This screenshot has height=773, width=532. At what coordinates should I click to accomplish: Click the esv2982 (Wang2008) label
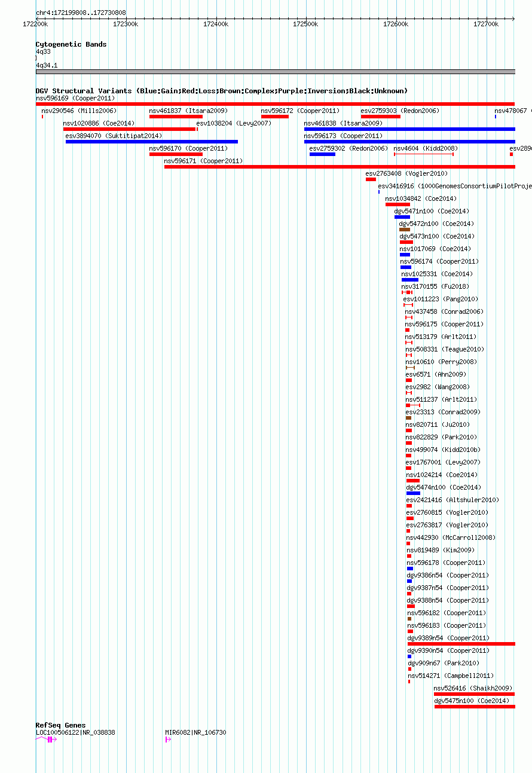click(x=438, y=387)
